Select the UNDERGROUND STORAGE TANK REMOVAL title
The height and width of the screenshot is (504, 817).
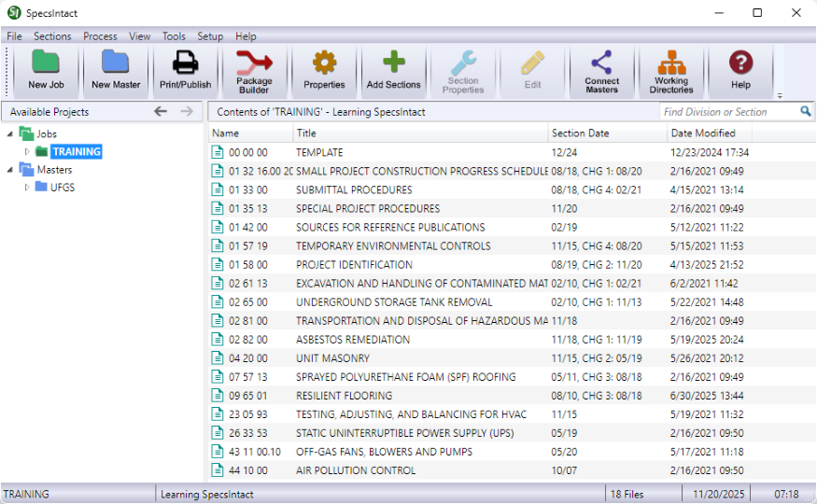tap(394, 302)
